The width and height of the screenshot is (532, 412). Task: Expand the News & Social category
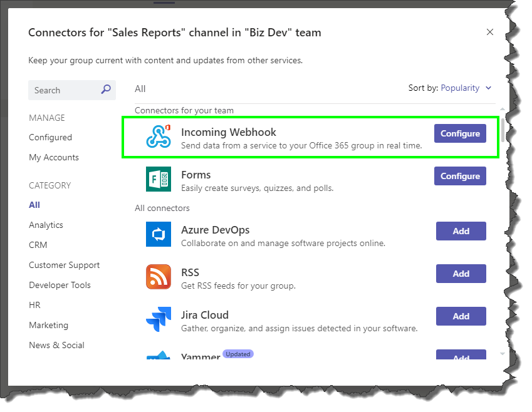(x=56, y=345)
